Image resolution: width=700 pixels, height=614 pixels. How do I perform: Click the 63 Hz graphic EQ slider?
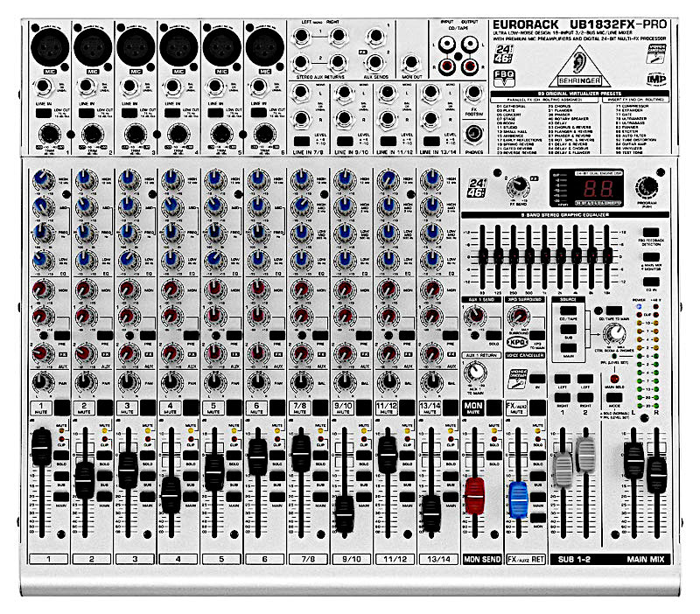482,256
